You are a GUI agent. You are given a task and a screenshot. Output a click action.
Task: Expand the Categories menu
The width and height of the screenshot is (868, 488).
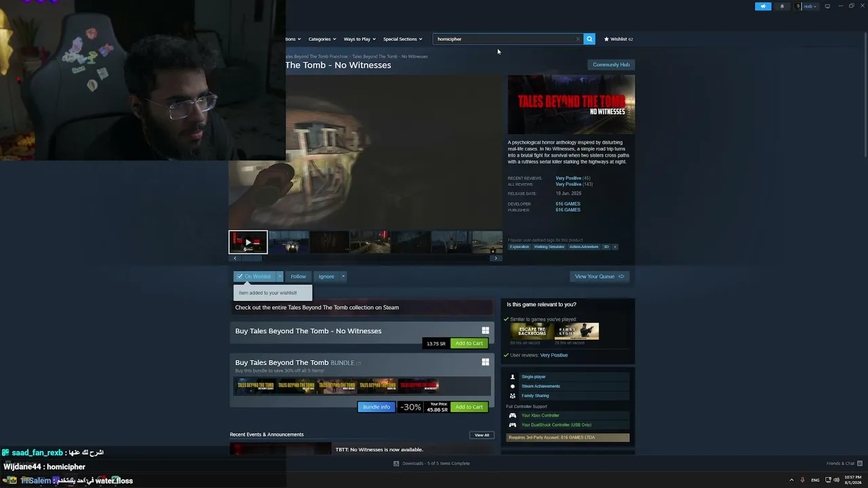tap(321, 39)
